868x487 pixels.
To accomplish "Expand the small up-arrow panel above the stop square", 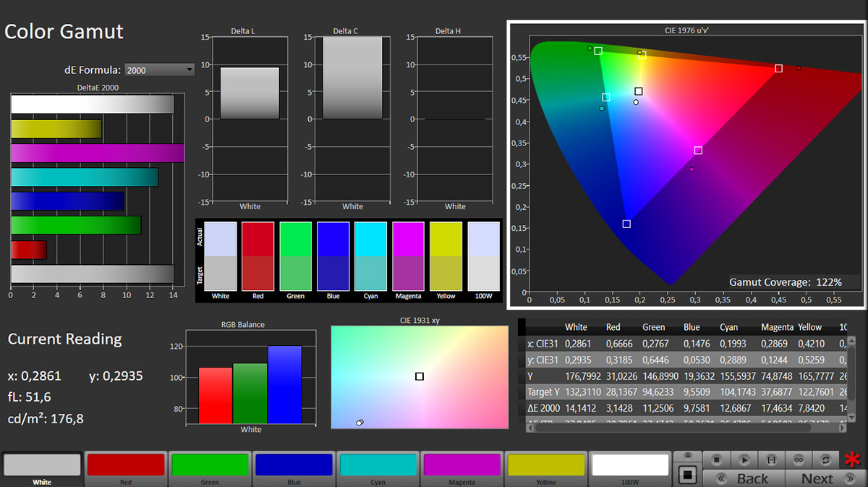I will point(688,457).
